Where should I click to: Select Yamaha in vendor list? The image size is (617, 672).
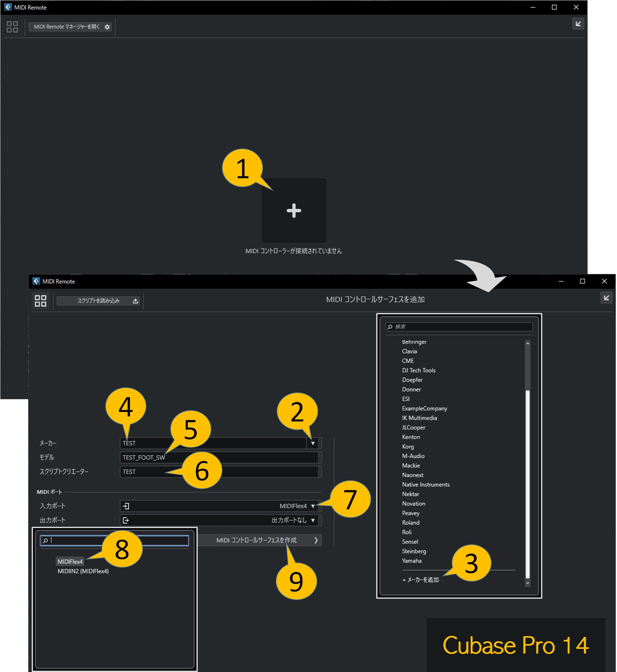[412, 561]
